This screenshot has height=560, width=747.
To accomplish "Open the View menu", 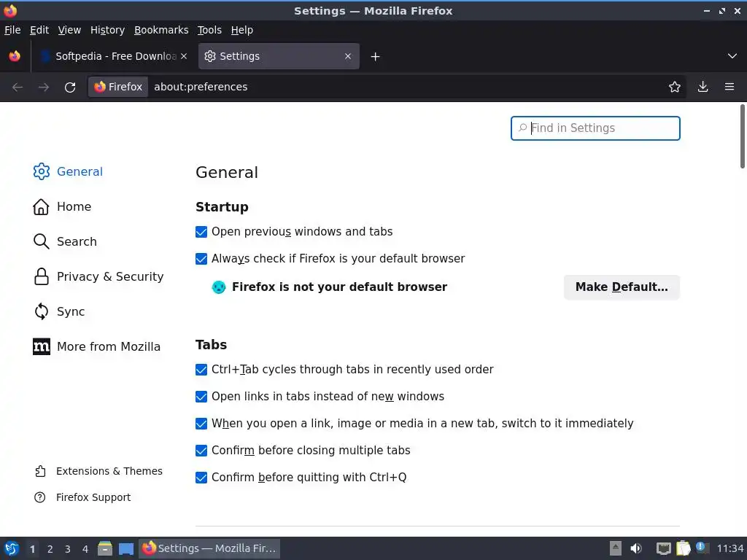I will coord(69,30).
